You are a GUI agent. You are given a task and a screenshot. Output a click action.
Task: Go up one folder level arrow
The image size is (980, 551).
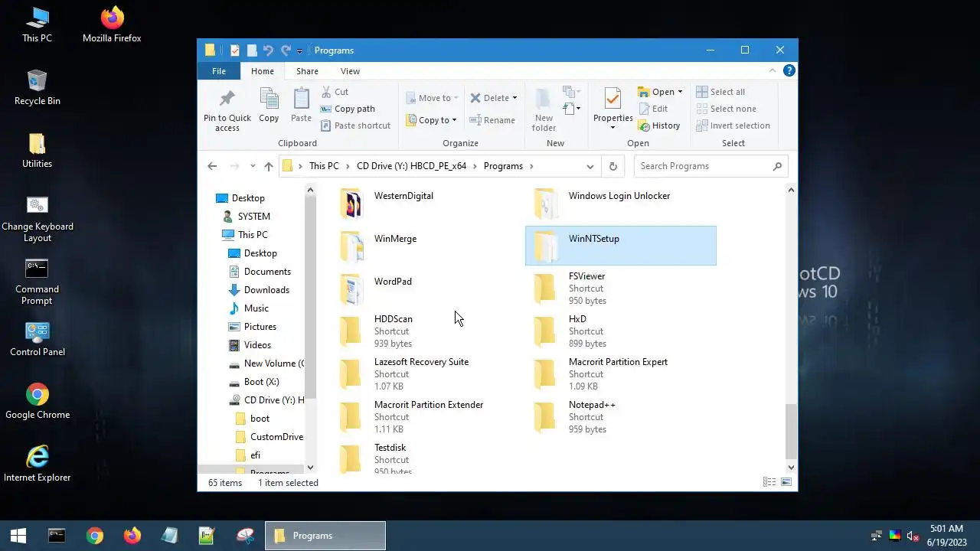click(x=269, y=166)
